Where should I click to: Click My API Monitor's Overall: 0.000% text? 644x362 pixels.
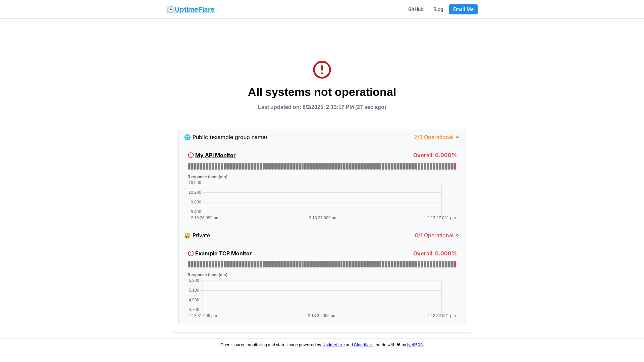tap(435, 155)
